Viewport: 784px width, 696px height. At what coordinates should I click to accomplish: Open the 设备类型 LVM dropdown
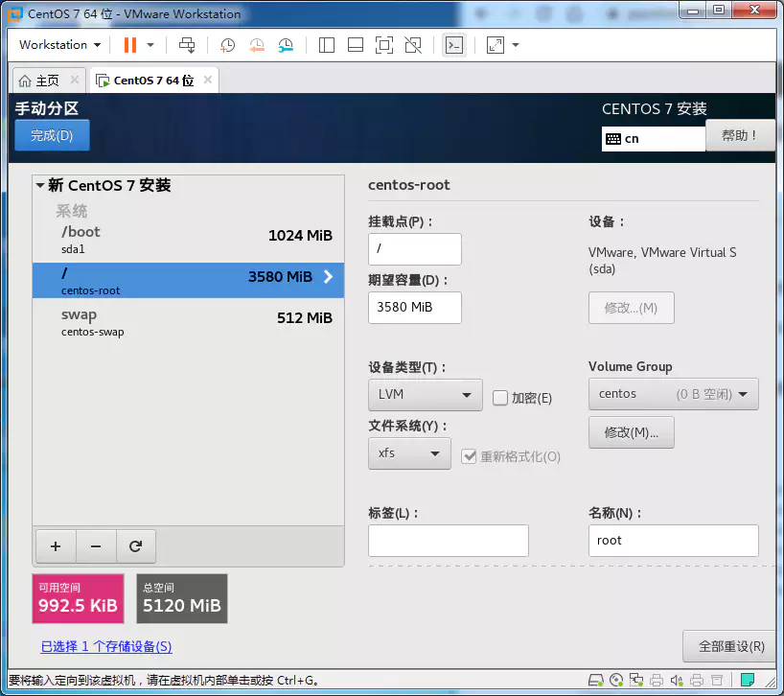(425, 394)
